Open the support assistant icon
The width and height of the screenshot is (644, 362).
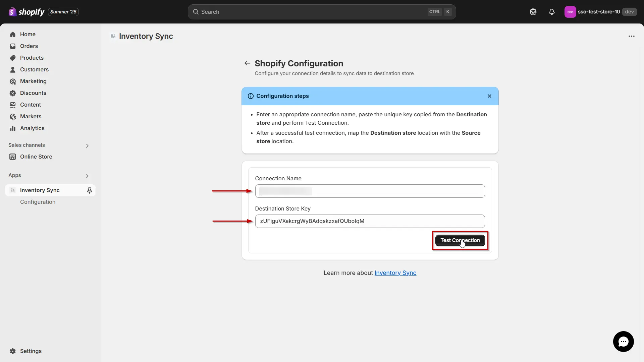pyautogui.click(x=533, y=12)
